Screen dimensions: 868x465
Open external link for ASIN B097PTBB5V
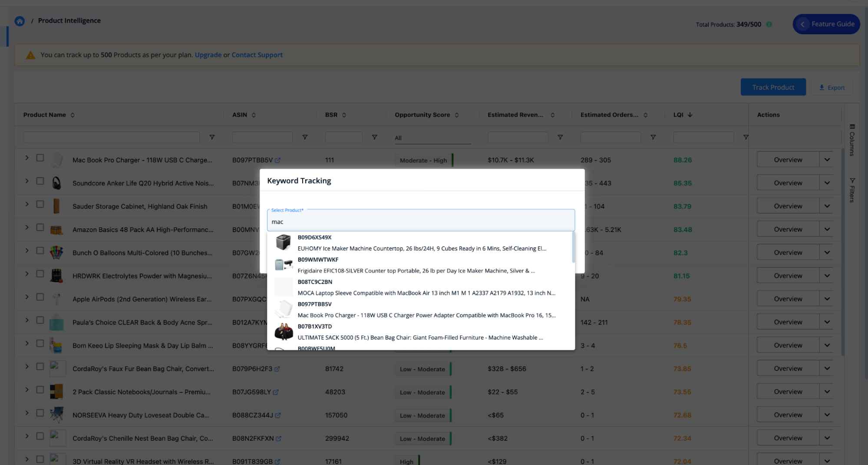(x=278, y=160)
